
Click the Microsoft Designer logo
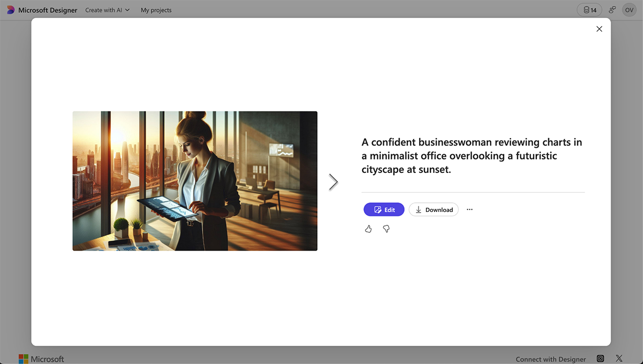[41, 10]
